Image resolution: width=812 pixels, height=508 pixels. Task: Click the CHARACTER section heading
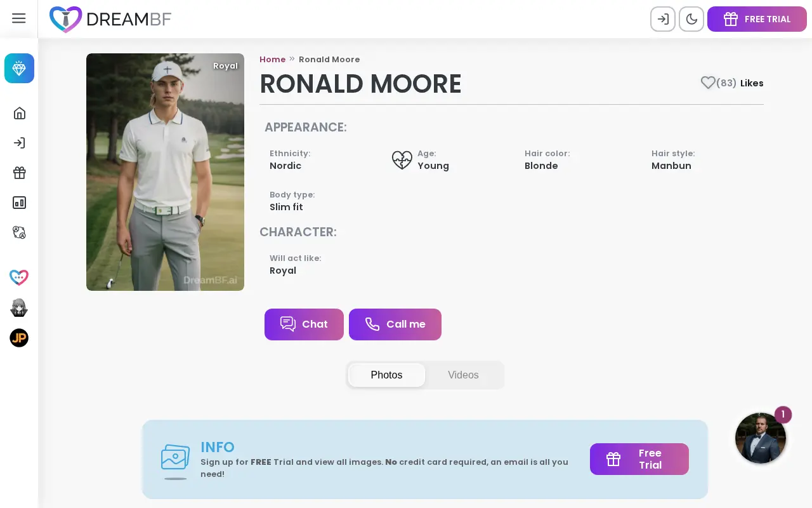click(x=298, y=232)
